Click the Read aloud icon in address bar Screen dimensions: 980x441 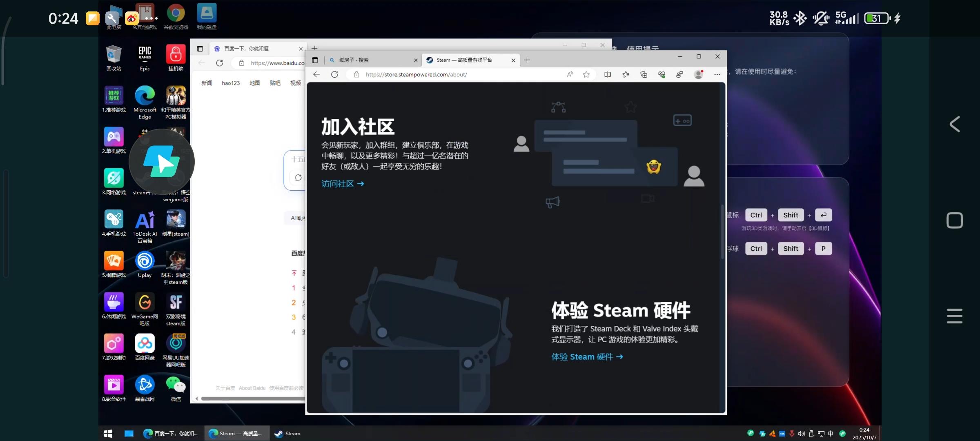[570, 74]
